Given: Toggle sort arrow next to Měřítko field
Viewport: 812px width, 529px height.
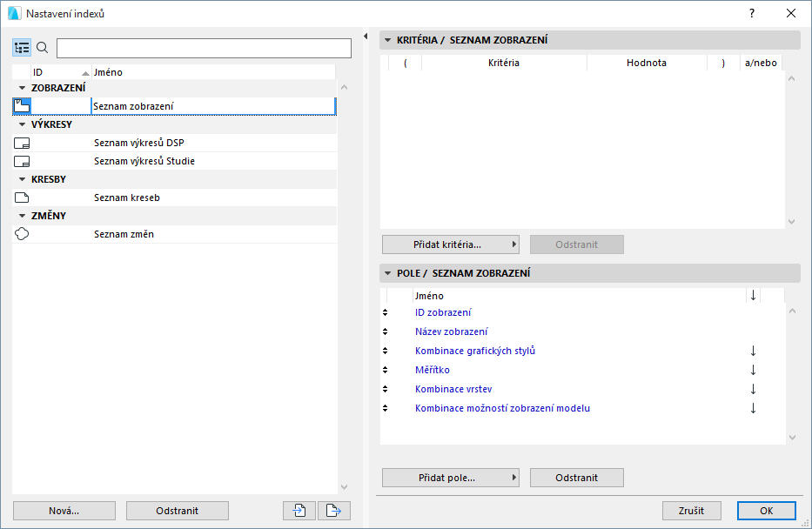Looking at the screenshot, I should pyautogui.click(x=753, y=370).
